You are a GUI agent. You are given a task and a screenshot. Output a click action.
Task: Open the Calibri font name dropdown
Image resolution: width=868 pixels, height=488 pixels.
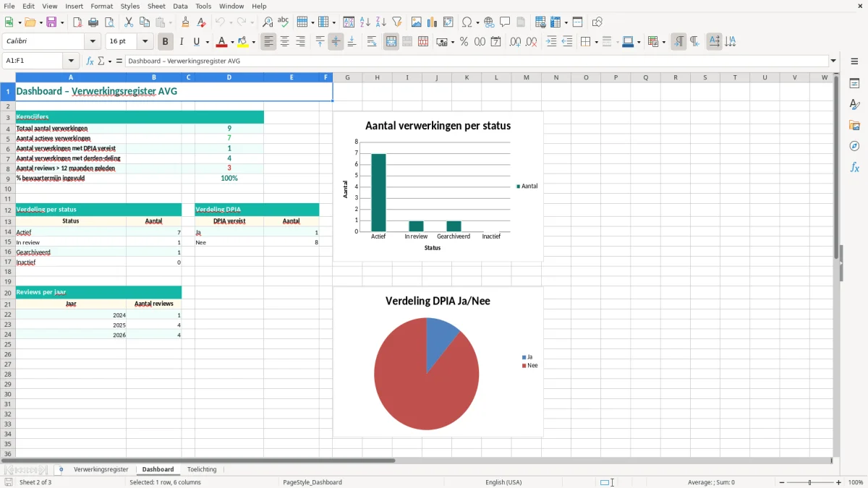(93, 42)
